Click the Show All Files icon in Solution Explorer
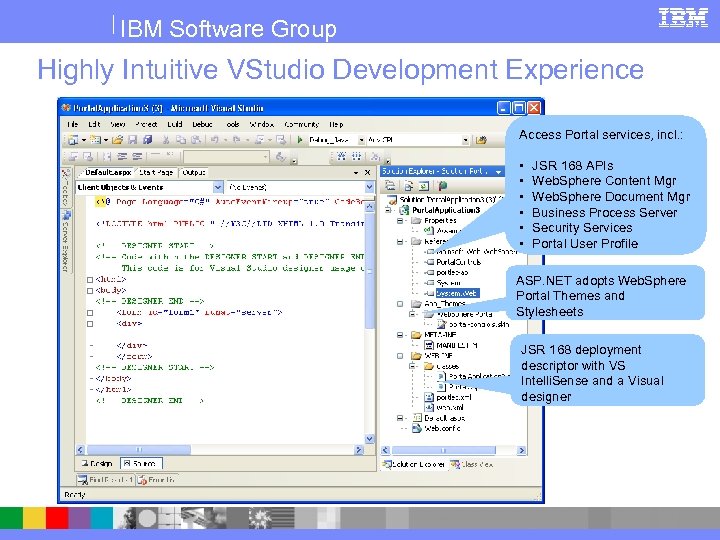The image size is (720, 540). pos(408,186)
